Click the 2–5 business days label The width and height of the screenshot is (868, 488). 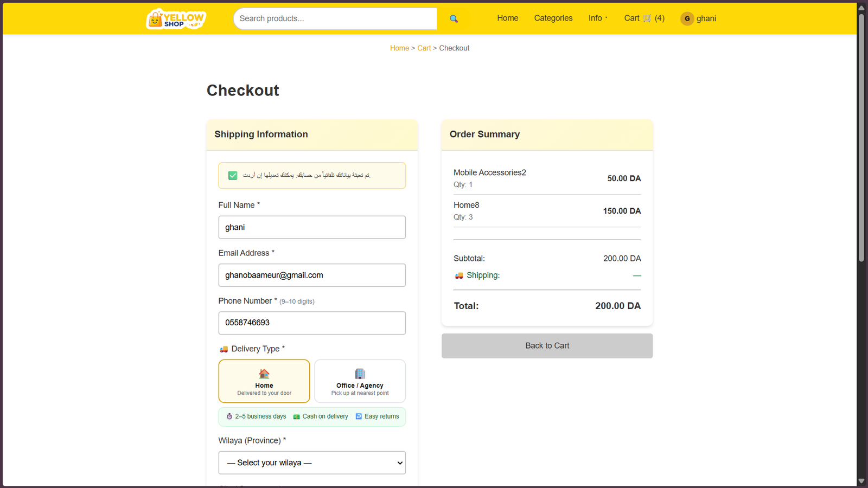pyautogui.click(x=260, y=416)
